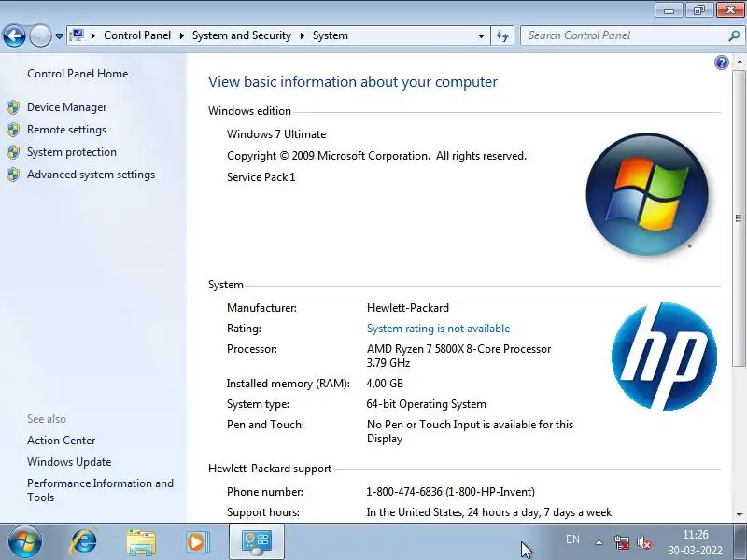Viewport: 747px width, 560px height.
Task: Open Performance Information and Tools
Action: pos(101,491)
